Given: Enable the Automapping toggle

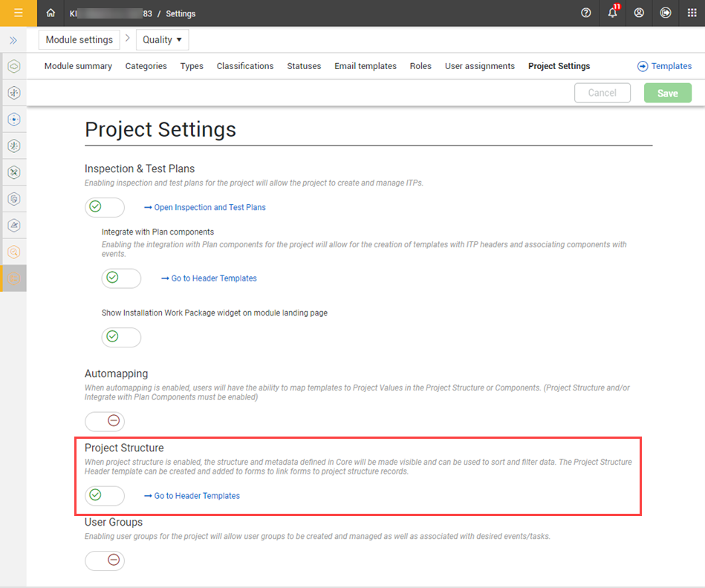Looking at the screenshot, I should (x=104, y=421).
